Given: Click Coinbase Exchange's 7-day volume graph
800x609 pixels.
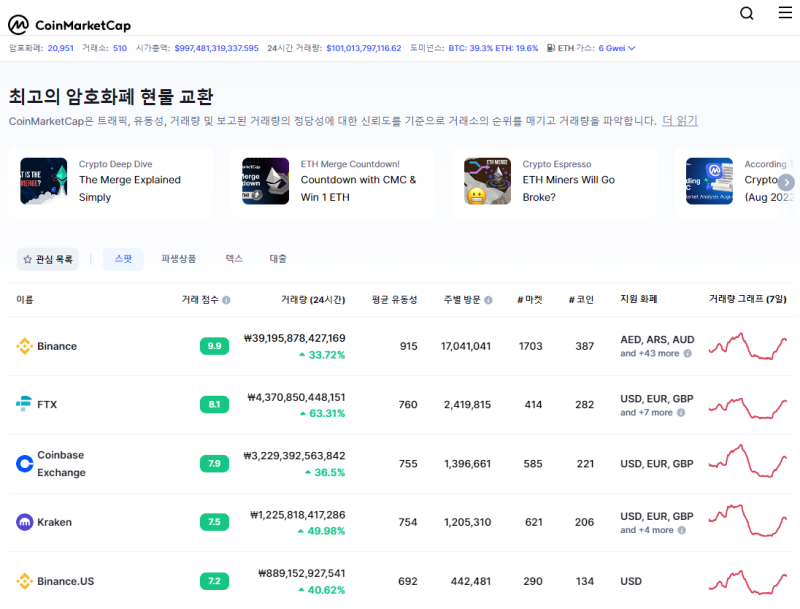Looking at the screenshot, I should click(747, 461).
